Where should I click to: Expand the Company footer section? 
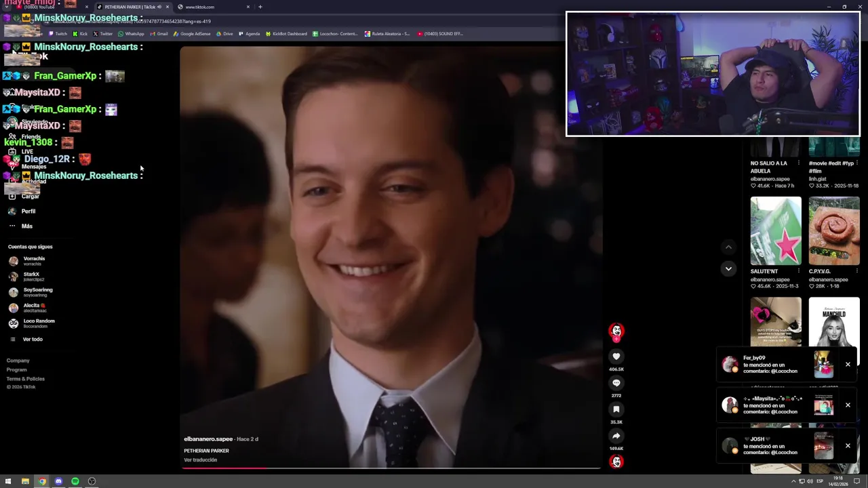click(x=18, y=361)
